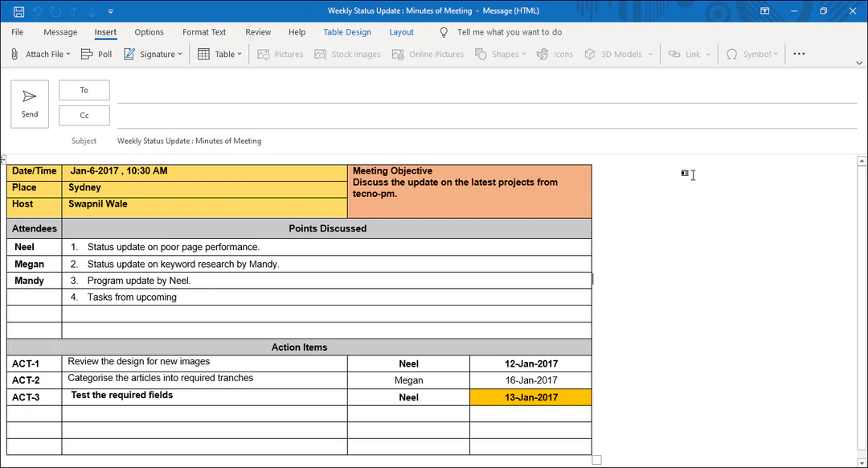Image resolution: width=868 pixels, height=468 pixels.
Task: Insert a Poll
Action: 96,54
